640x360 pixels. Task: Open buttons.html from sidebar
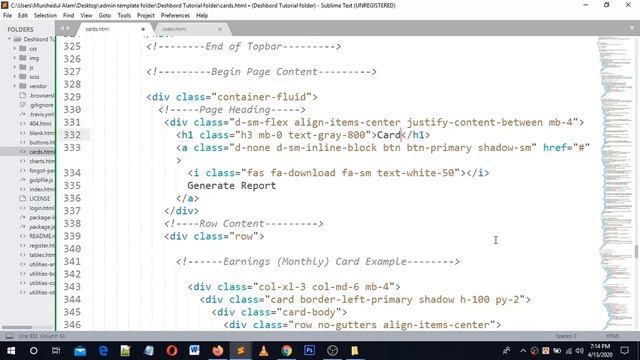coord(41,142)
